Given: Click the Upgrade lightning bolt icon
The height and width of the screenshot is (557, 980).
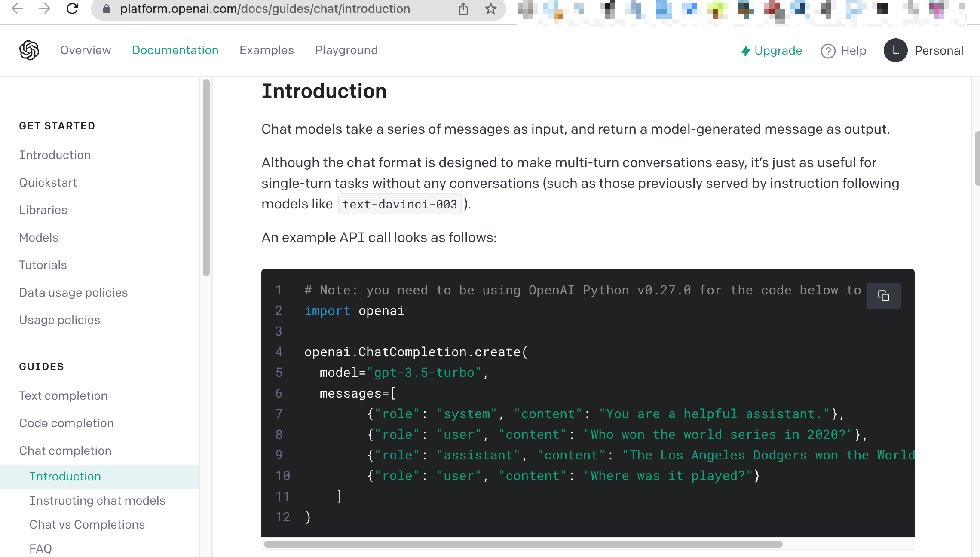Looking at the screenshot, I should tap(746, 51).
